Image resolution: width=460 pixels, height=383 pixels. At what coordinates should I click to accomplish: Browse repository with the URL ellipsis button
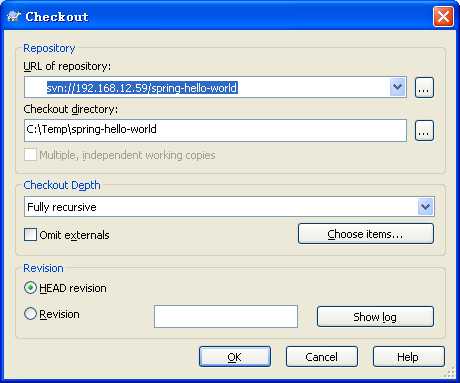(424, 88)
